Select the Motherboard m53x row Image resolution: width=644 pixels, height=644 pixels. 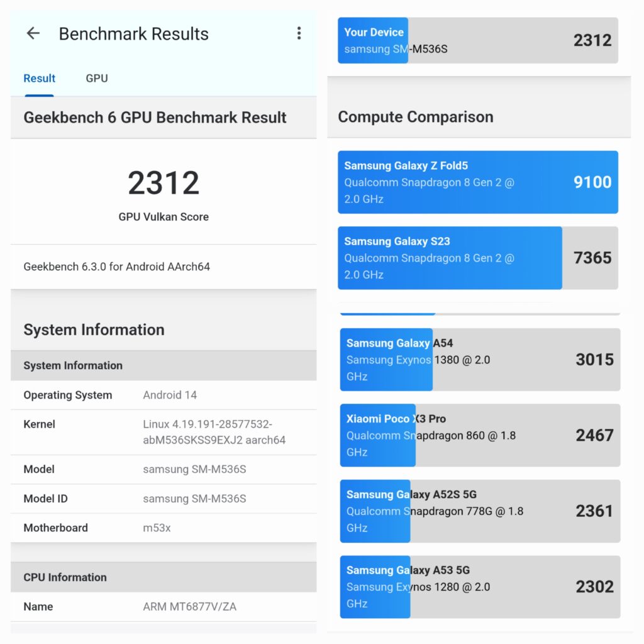[x=164, y=528]
